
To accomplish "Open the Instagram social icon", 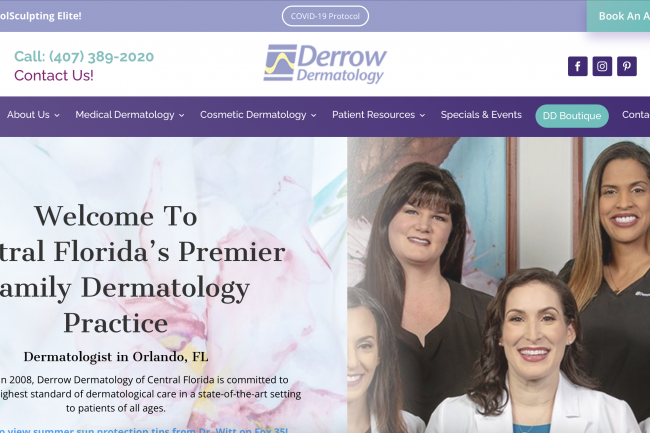I will [x=602, y=66].
